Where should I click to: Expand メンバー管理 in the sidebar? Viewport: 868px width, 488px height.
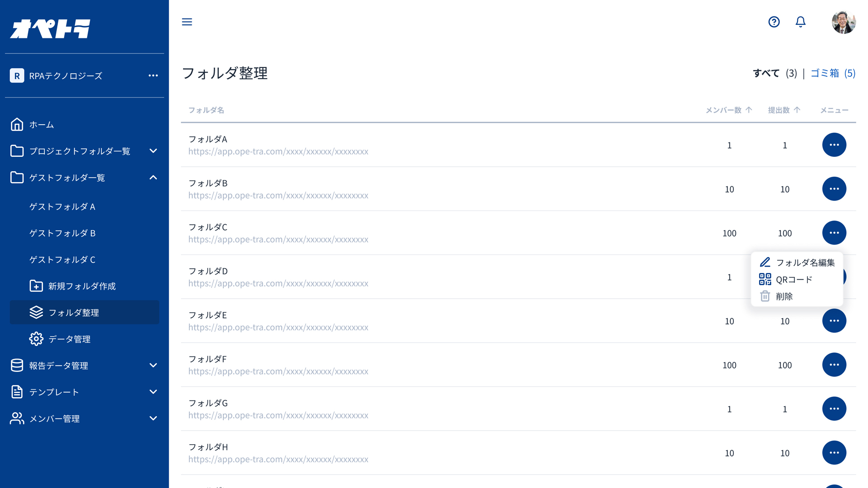pyautogui.click(x=153, y=418)
